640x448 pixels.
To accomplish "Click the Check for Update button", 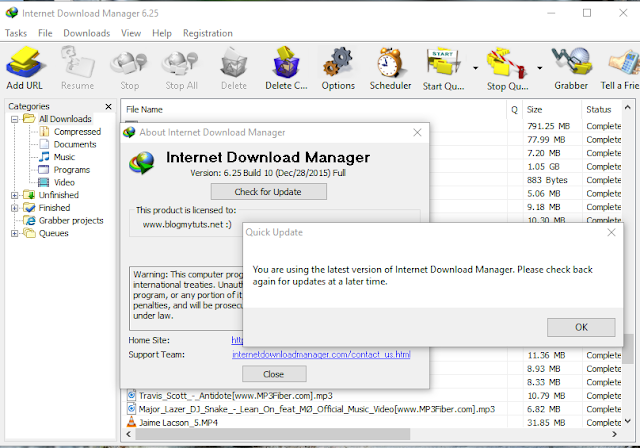I will click(268, 192).
